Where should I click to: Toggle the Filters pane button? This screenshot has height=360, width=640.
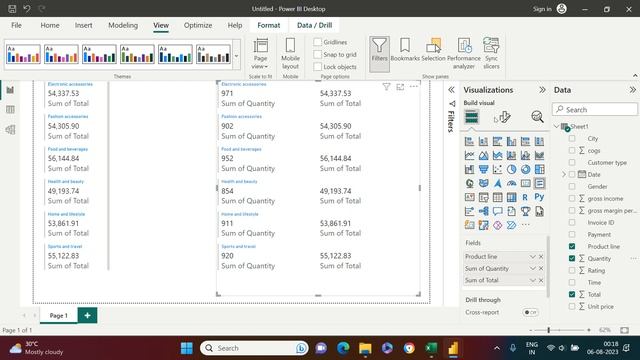tap(379, 54)
